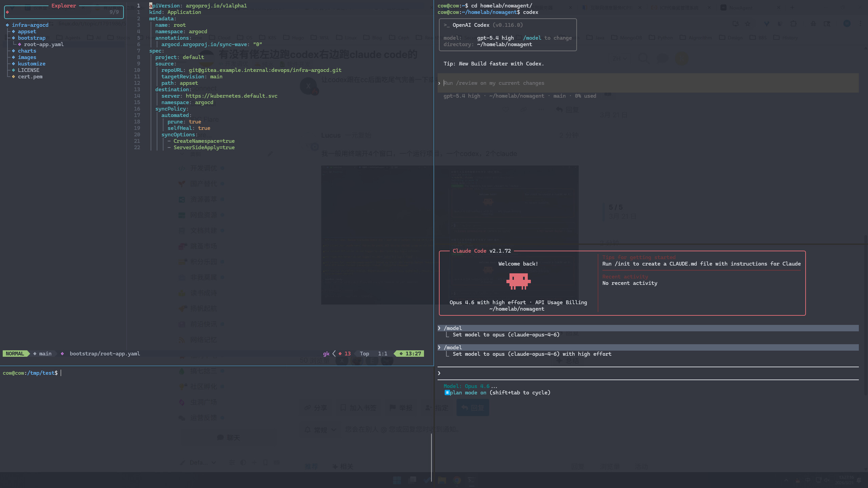Toggle plan mode indicator in Claude Code

pyautogui.click(x=497, y=393)
